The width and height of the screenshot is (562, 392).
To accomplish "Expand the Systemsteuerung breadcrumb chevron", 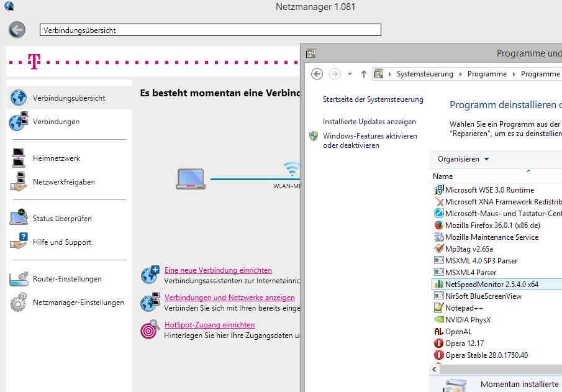I will (x=460, y=74).
